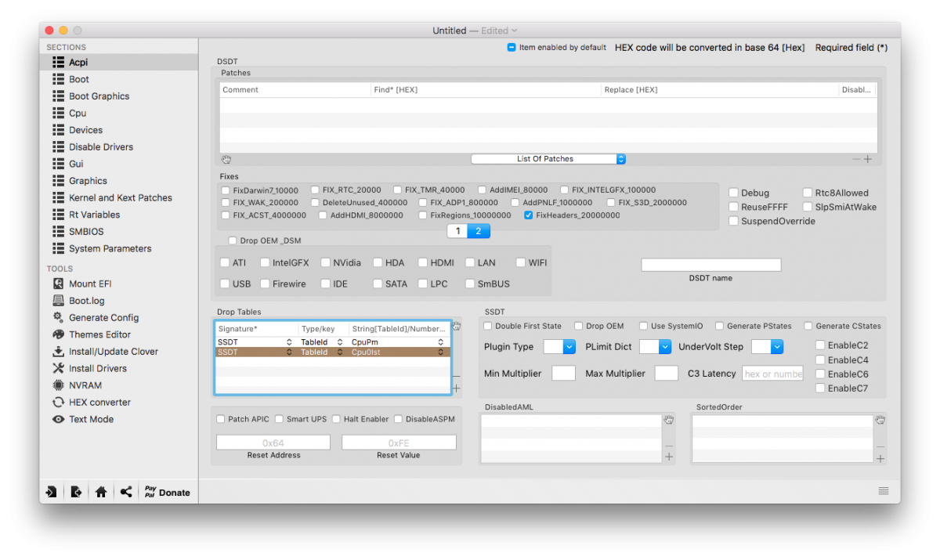The width and height of the screenshot is (940, 560).
Task: Open the Text Mode eye icon
Action: (58, 419)
